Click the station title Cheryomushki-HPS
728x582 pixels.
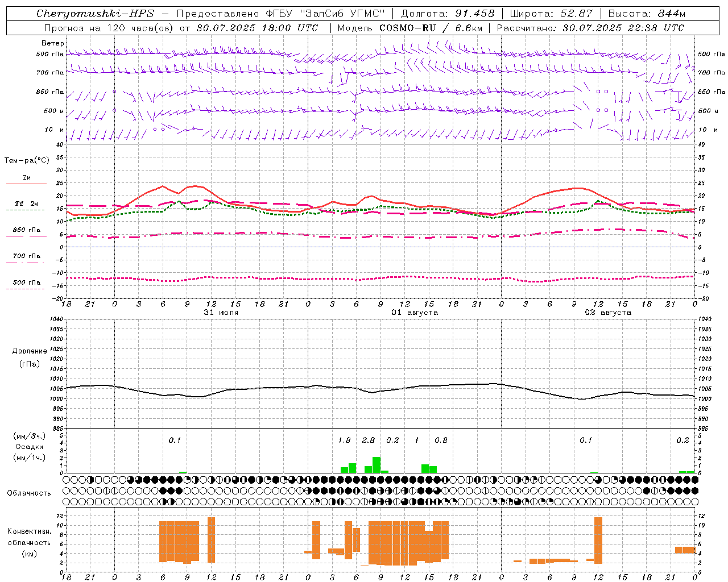(96, 14)
